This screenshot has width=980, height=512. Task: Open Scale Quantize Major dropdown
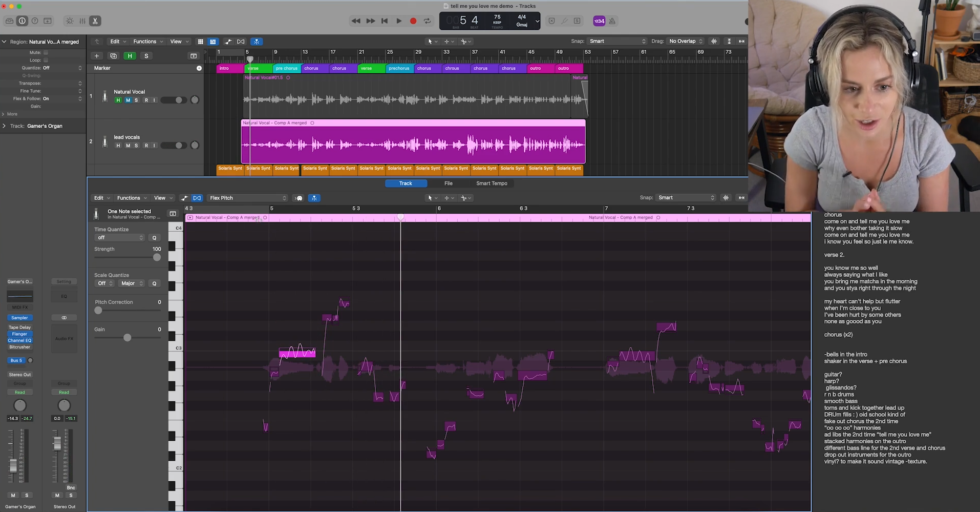pos(132,283)
